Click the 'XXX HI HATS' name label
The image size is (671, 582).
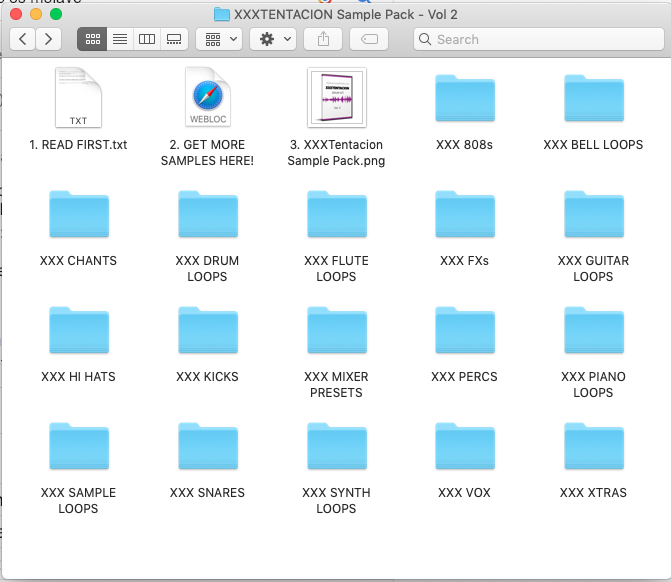[x=78, y=377]
